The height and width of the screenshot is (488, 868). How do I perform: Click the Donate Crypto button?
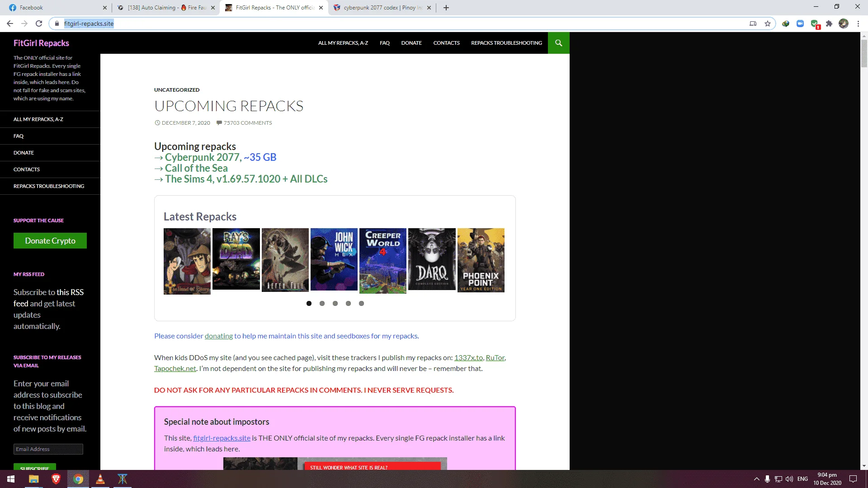[50, 241]
